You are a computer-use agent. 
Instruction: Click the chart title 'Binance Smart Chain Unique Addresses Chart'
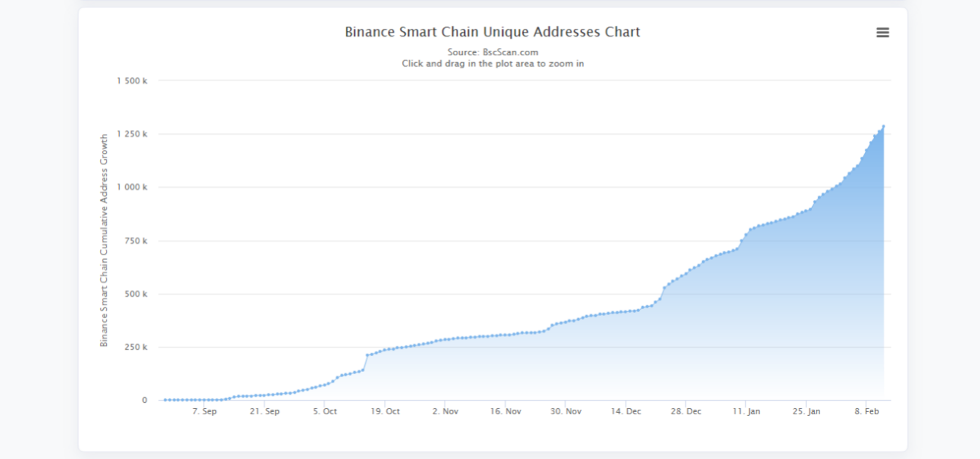pyautogui.click(x=492, y=32)
